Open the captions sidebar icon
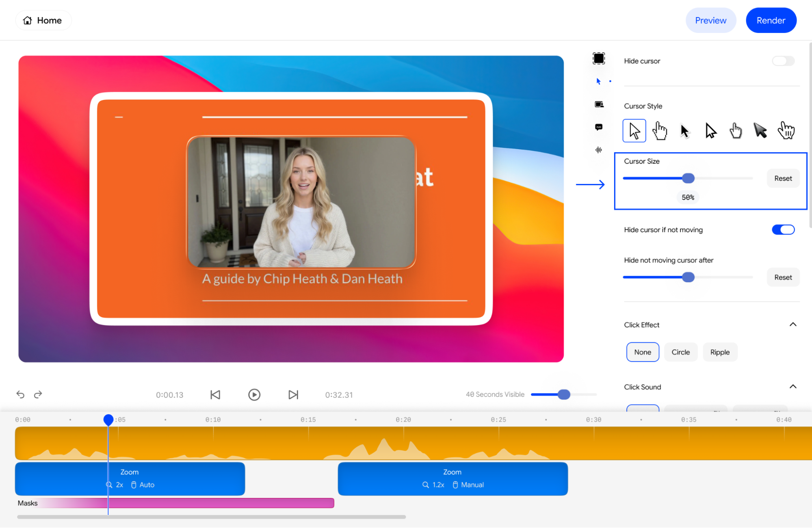Viewport: 812px width, 528px height. click(x=598, y=127)
